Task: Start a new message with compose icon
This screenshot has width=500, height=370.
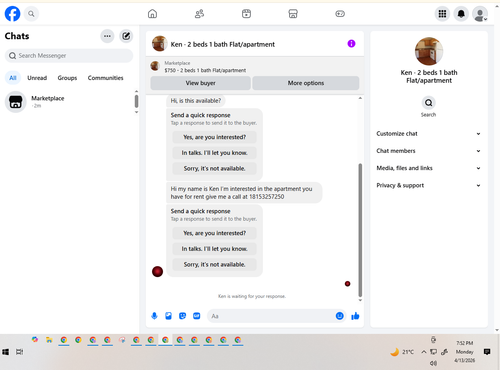Action: point(126,36)
